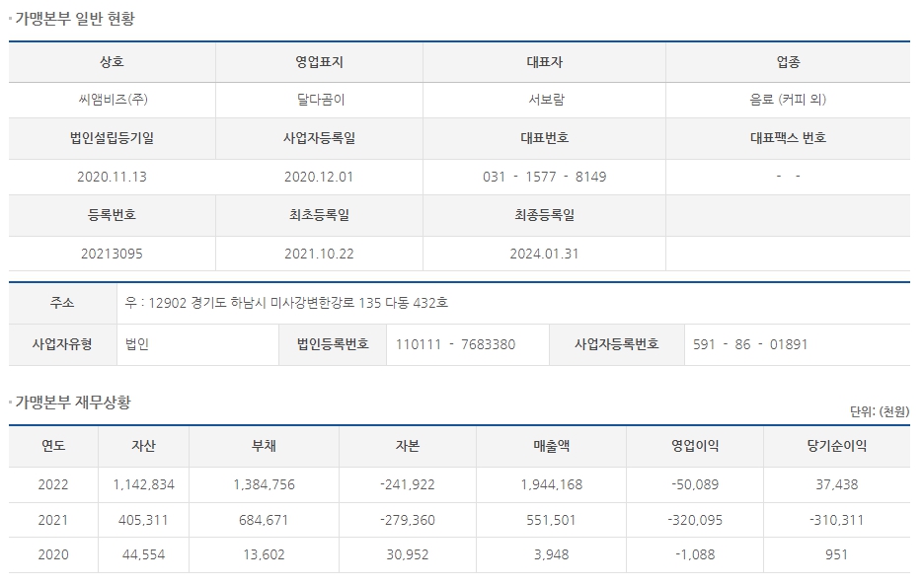This screenshot has width=924, height=586.
Task: Click the 자산 column header
Action: [x=143, y=447]
